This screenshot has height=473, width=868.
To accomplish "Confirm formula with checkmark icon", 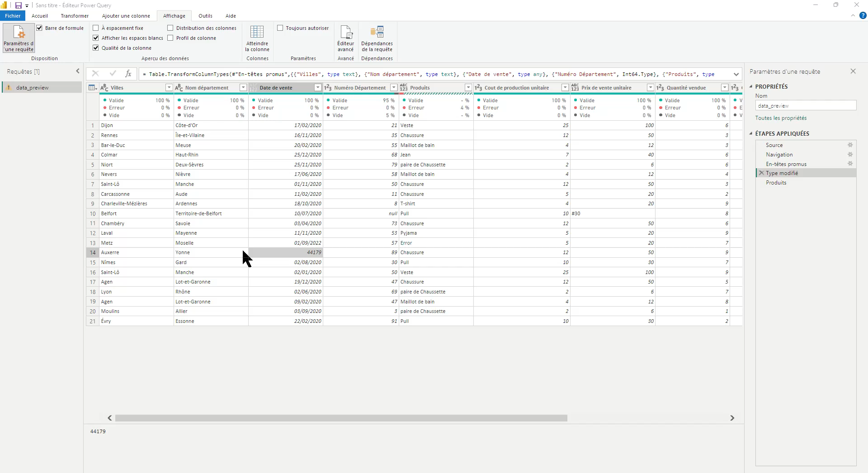I will [x=113, y=74].
